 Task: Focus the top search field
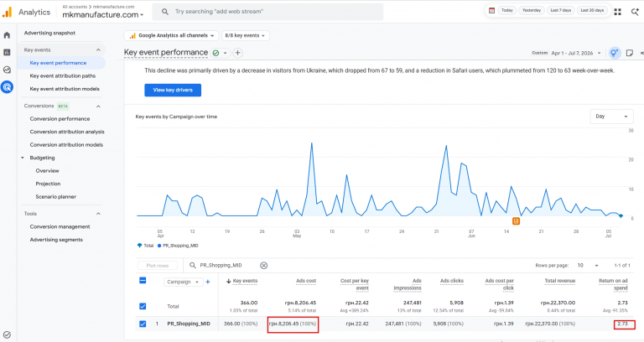[x=267, y=12]
